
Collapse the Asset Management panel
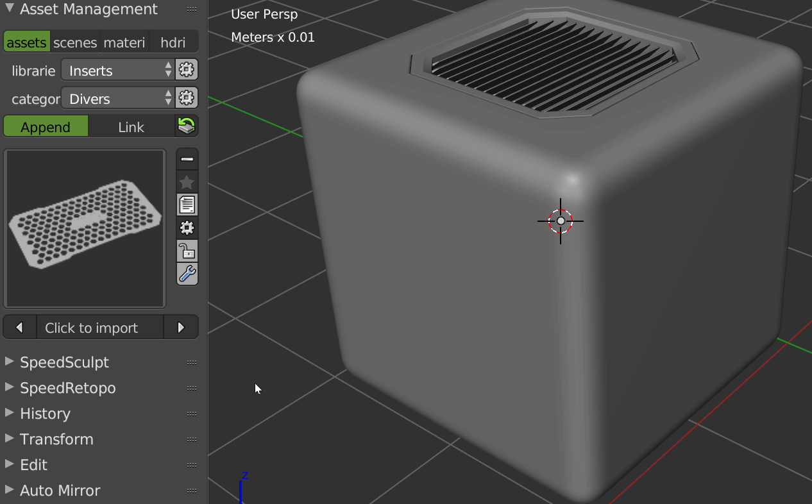tap(9, 9)
